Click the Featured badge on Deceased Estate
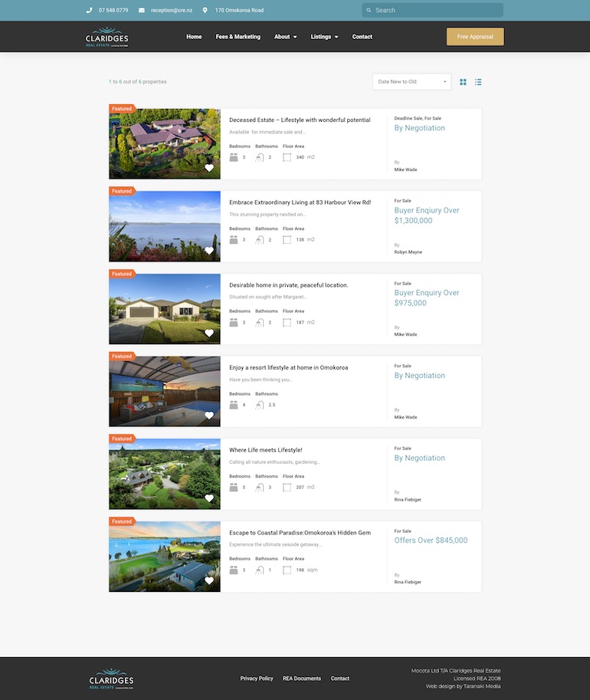The image size is (590, 700). click(x=122, y=109)
